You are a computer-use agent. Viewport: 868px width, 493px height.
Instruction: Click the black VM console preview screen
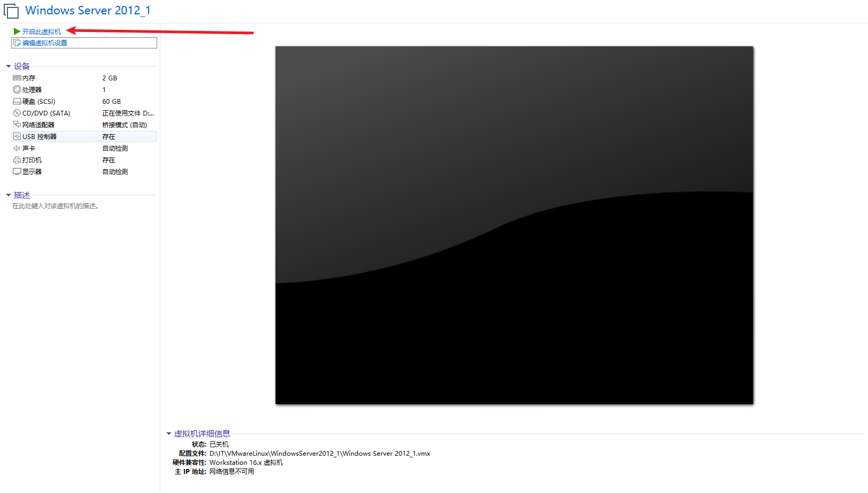coord(514,225)
